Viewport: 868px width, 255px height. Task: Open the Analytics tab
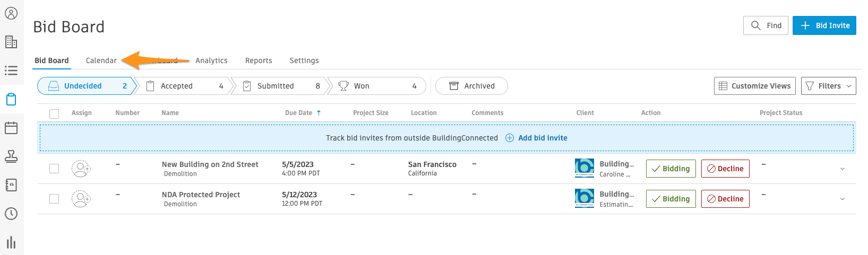click(211, 60)
